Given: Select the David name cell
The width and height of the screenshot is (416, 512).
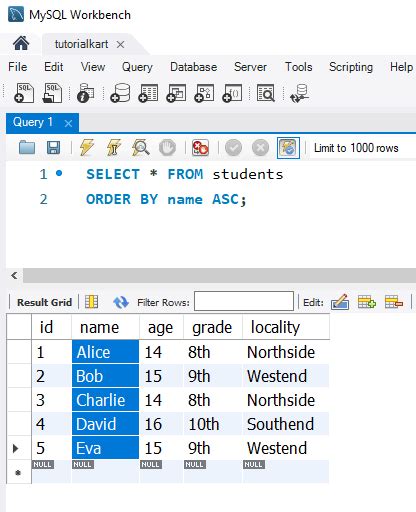Looking at the screenshot, I should [105, 424].
